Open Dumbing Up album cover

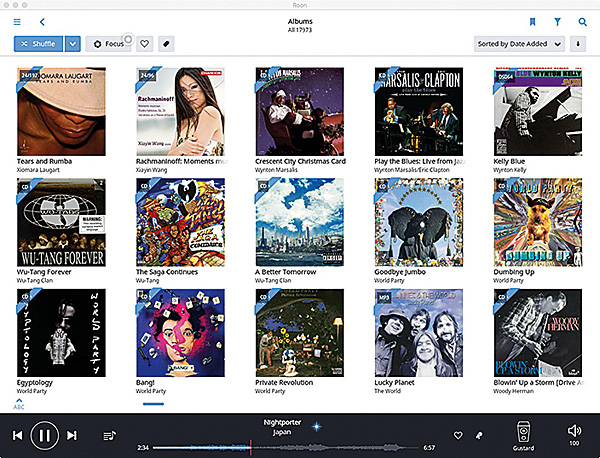pyautogui.click(x=538, y=222)
